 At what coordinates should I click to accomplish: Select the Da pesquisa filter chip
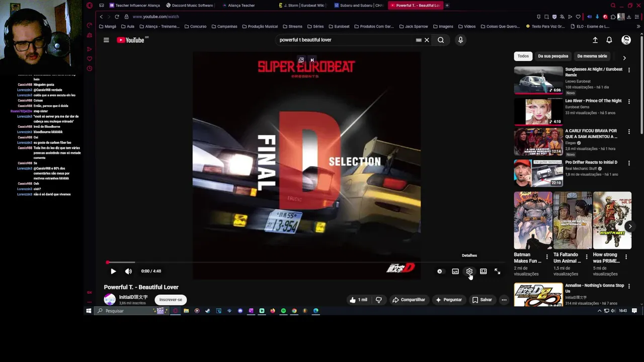(x=553, y=56)
